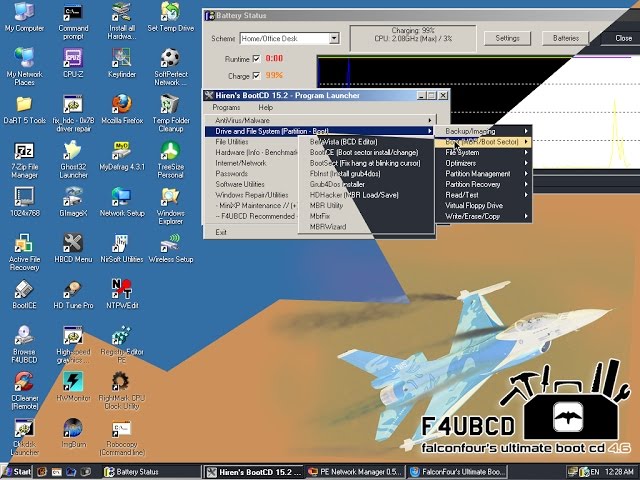
Task: Click the battery usage graph area
Action: click(478, 112)
